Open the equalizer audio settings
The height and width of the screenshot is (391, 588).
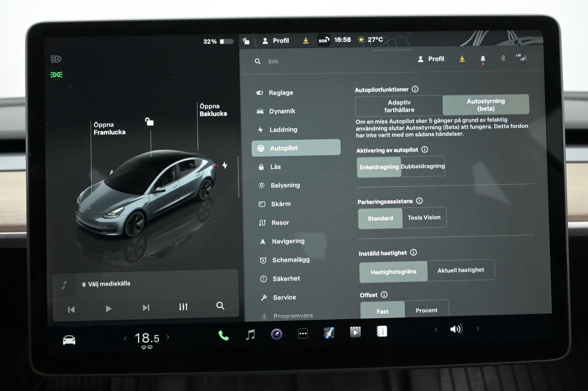183,307
